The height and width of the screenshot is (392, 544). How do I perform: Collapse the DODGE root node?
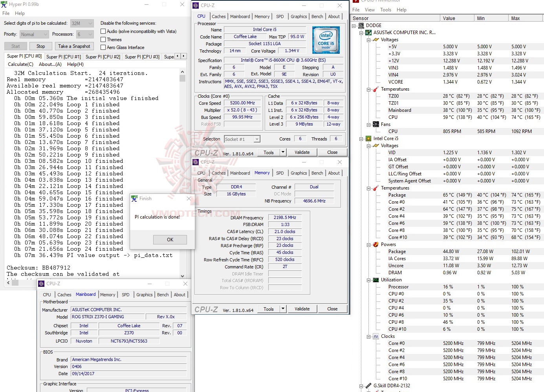pos(354,26)
